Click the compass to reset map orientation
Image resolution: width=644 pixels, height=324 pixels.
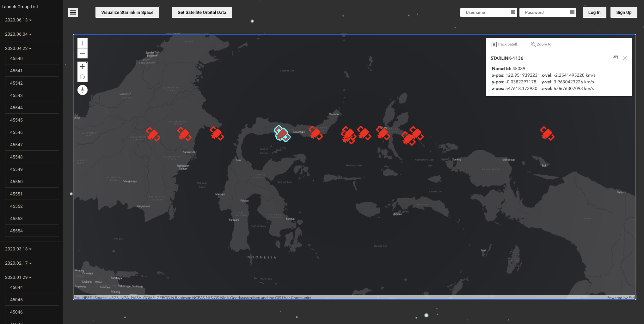tap(82, 90)
